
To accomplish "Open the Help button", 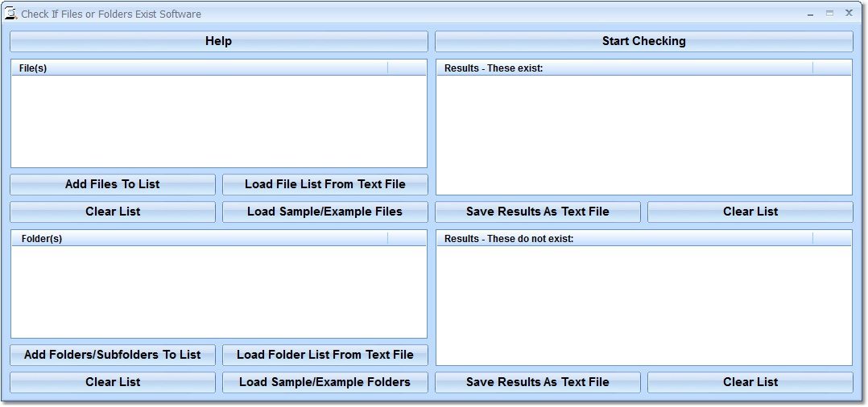I will pos(218,41).
